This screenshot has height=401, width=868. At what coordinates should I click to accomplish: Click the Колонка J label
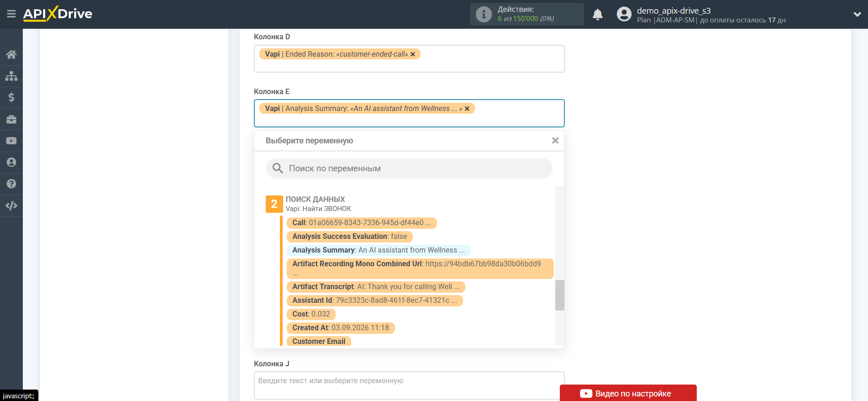(272, 364)
